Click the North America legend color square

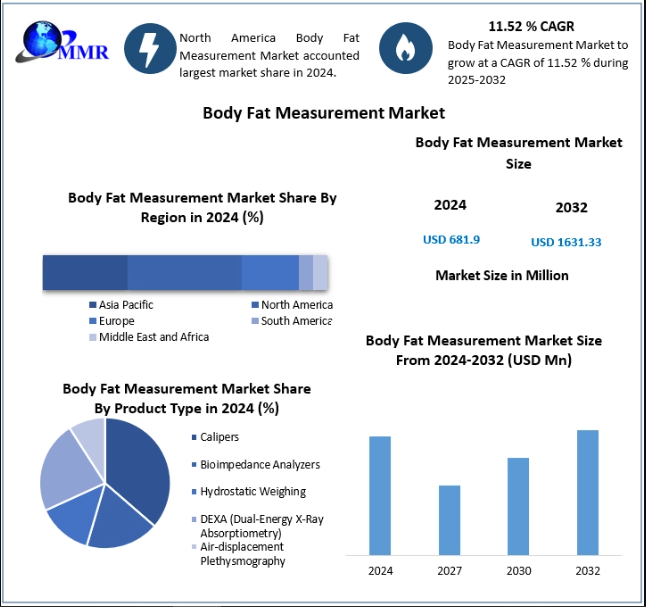(x=255, y=305)
